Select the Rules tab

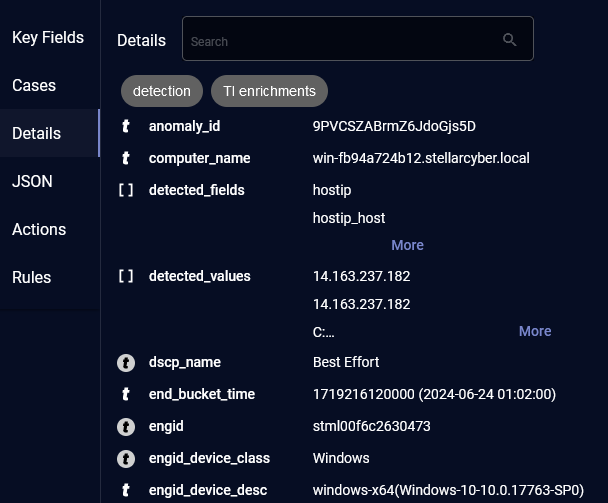click(x=31, y=278)
